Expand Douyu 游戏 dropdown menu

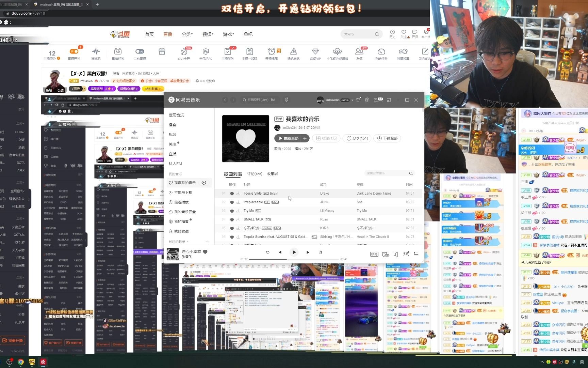229,34
